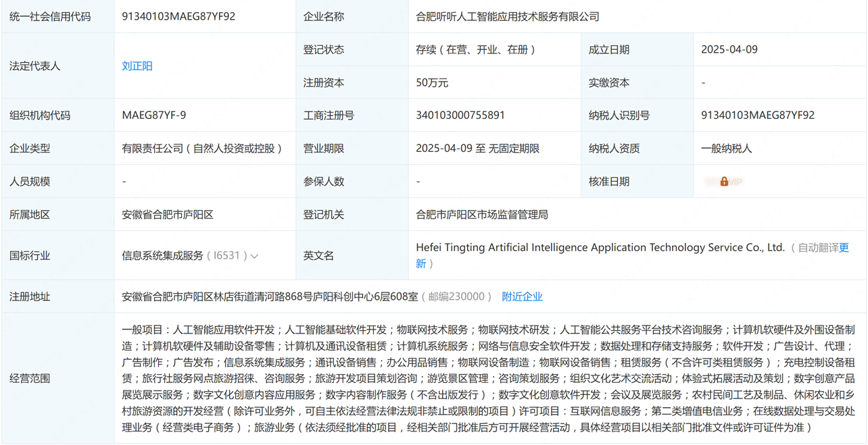Select company name 合肥听听人工智能应用技术服务有限公司
The image size is (868, 445).
pos(508,16)
